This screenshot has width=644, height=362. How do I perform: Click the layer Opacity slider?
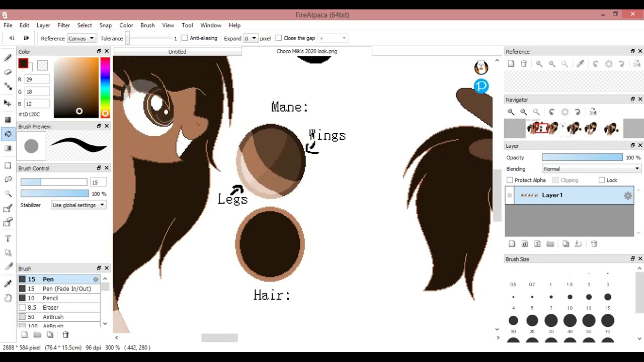(x=582, y=157)
